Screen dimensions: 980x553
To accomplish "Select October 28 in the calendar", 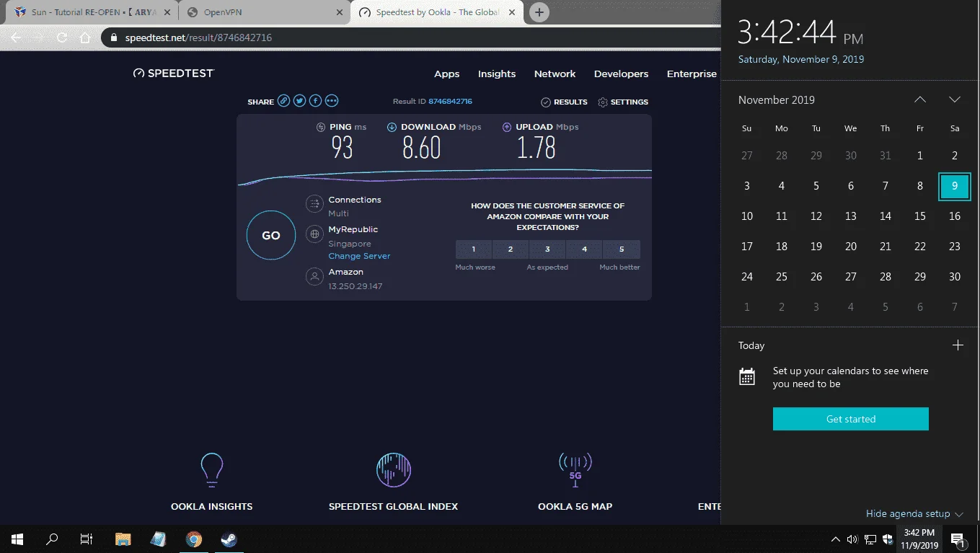I will pyautogui.click(x=782, y=156).
